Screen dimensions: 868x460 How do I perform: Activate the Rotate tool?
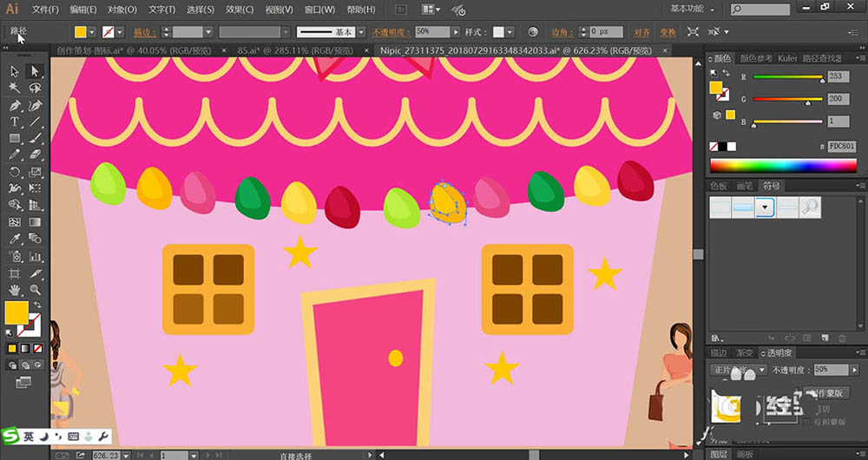[x=15, y=172]
